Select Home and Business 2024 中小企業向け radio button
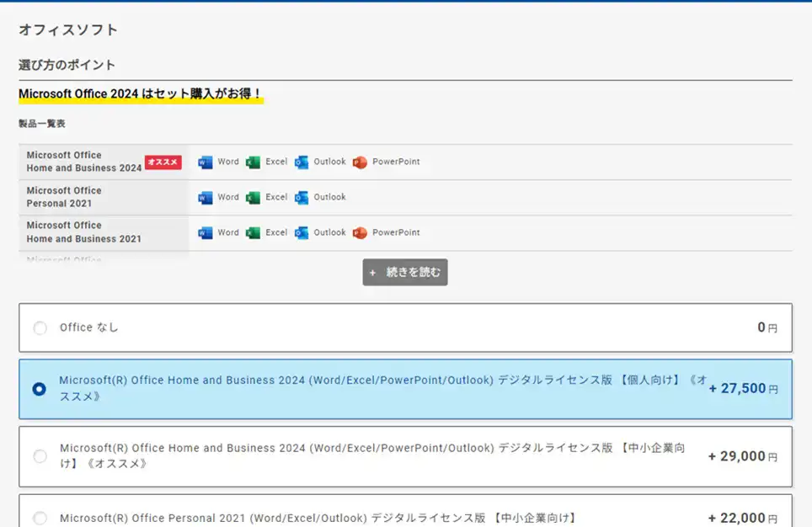This screenshot has width=812, height=527. point(40,456)
